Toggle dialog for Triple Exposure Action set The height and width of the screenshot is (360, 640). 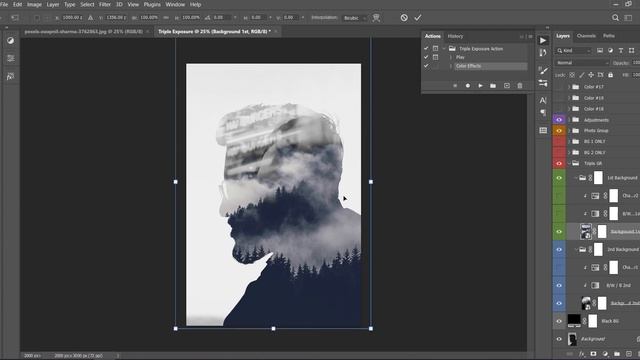[x=436, y=48]
